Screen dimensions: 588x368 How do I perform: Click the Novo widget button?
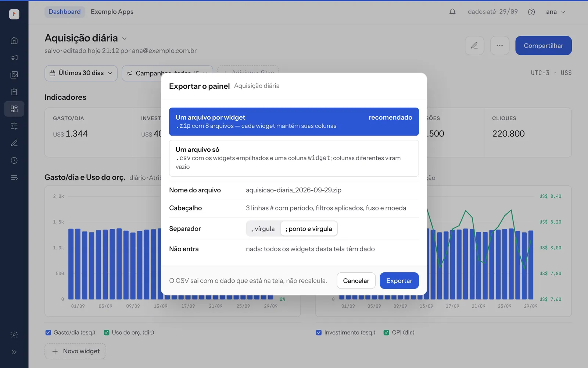[75, 351]
